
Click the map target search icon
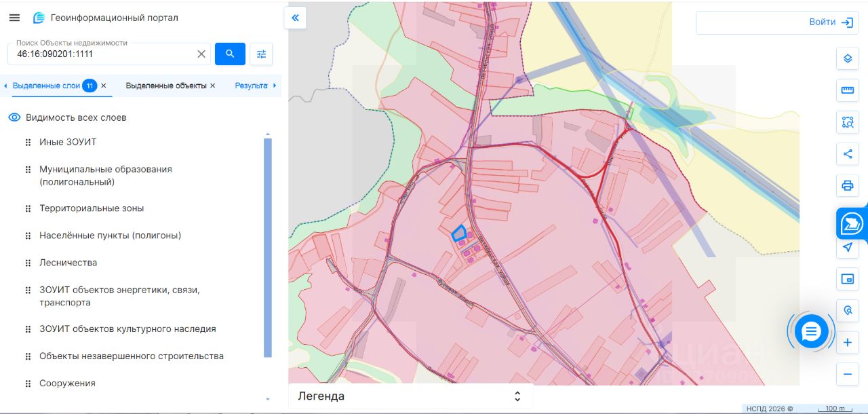(847, 311)
